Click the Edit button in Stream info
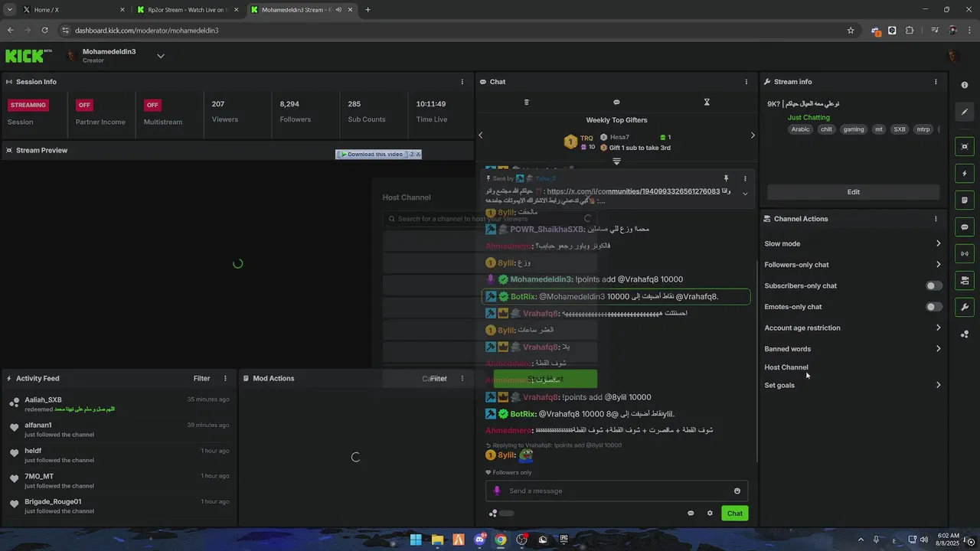 coord(854,192)
